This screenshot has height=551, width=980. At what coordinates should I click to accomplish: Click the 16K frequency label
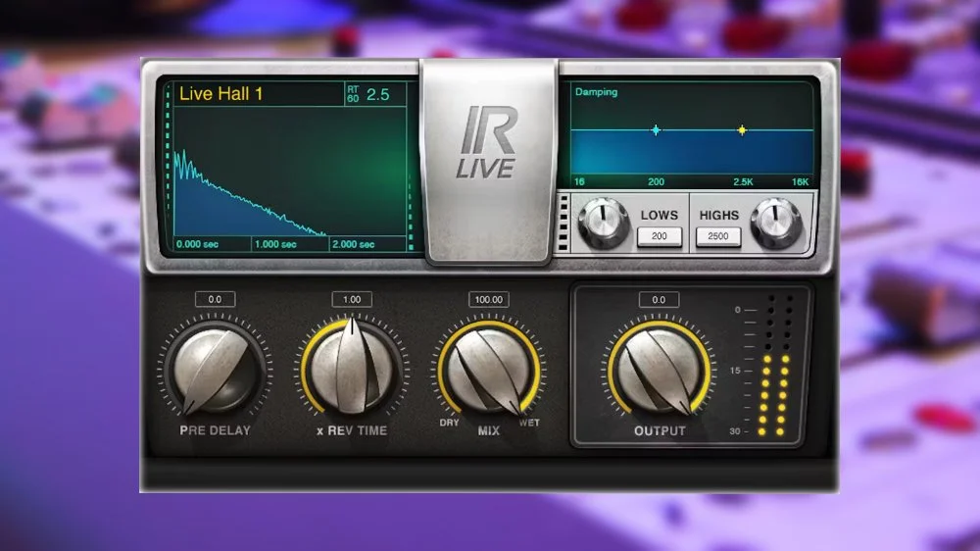tap(800, 182)
